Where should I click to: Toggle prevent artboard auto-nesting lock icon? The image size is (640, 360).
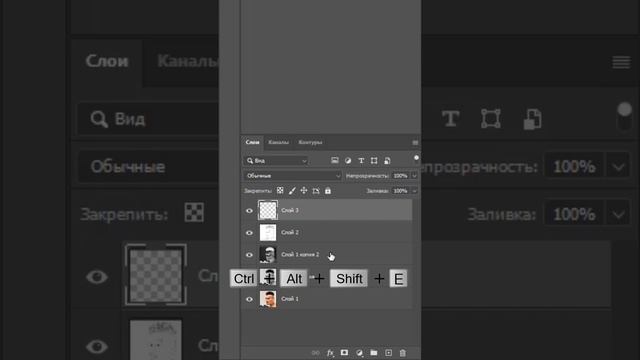[x=316, y=191]
